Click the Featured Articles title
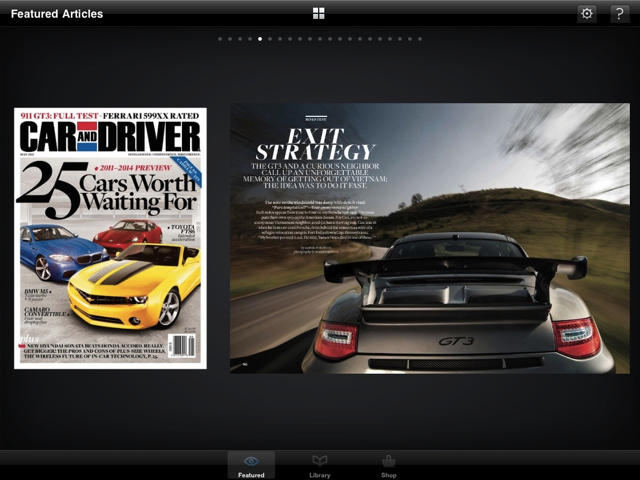 (x=57, y=14)
